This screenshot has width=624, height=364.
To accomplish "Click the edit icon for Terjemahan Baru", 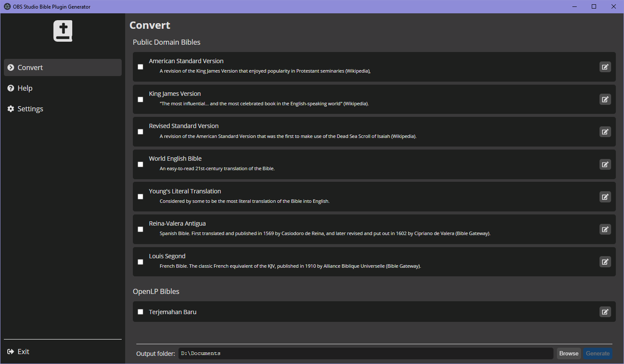I will [605, 312].
